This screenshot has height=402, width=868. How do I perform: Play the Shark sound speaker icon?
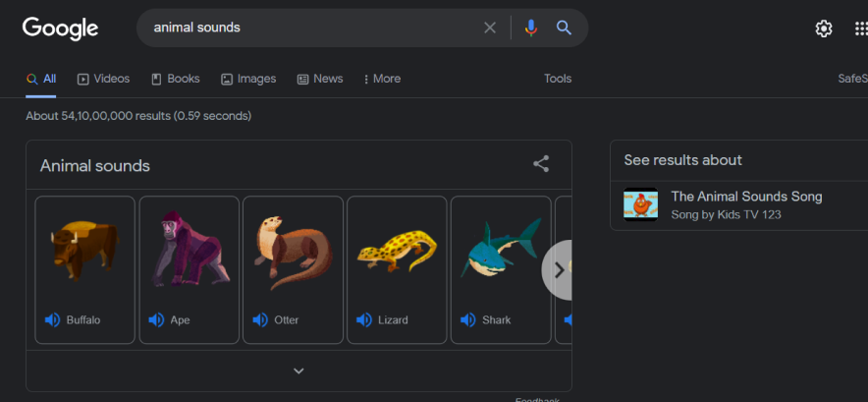(468, 319)
